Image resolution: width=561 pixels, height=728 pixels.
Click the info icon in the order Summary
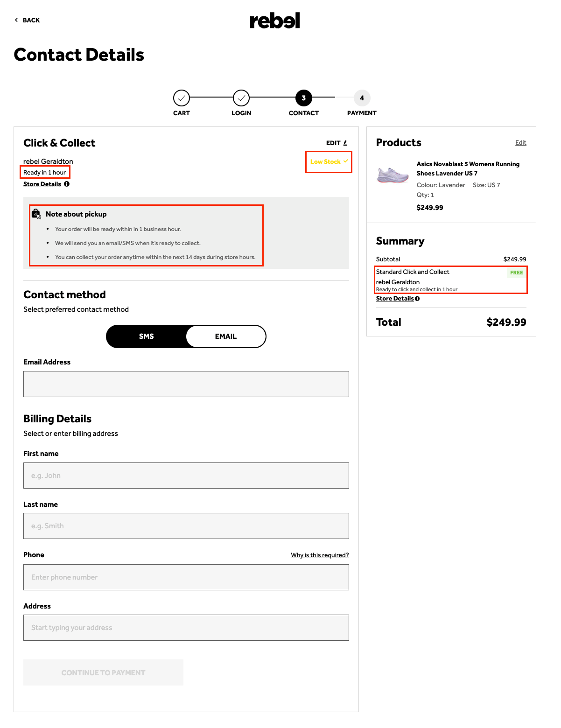(x=417, y=298)
